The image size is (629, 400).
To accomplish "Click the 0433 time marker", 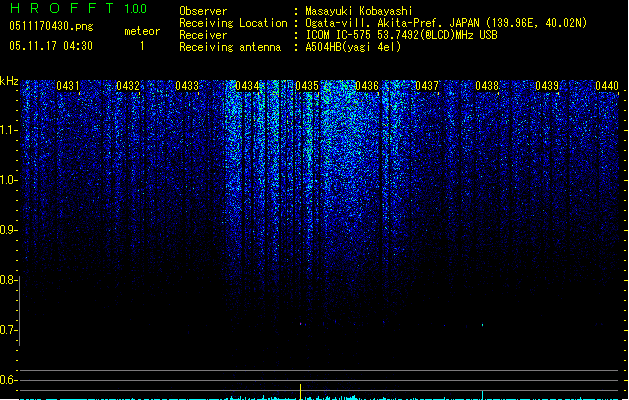I will [187, 86].
